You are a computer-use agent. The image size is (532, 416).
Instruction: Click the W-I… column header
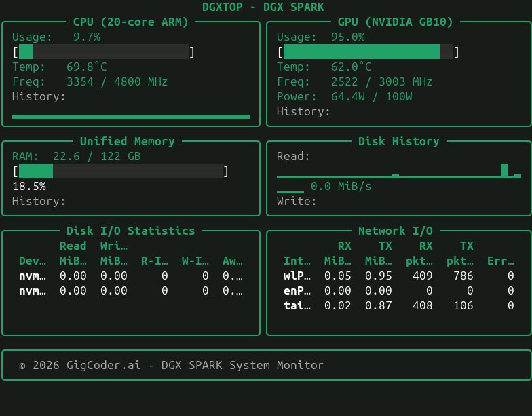195,261
